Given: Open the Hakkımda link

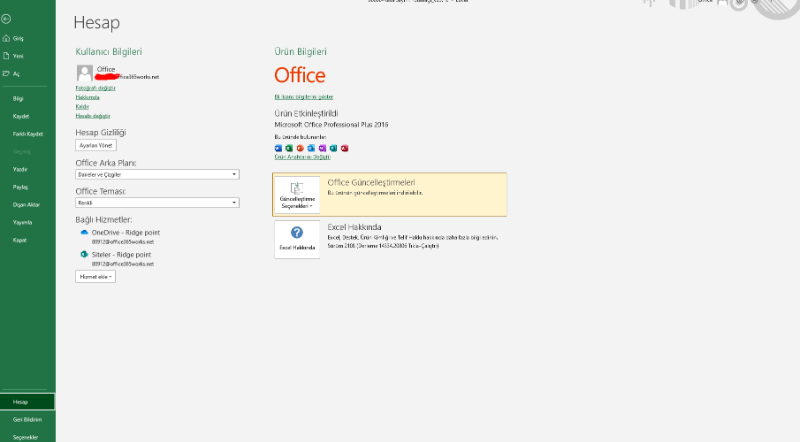Looking at the screenshot, I should point(87,97).
